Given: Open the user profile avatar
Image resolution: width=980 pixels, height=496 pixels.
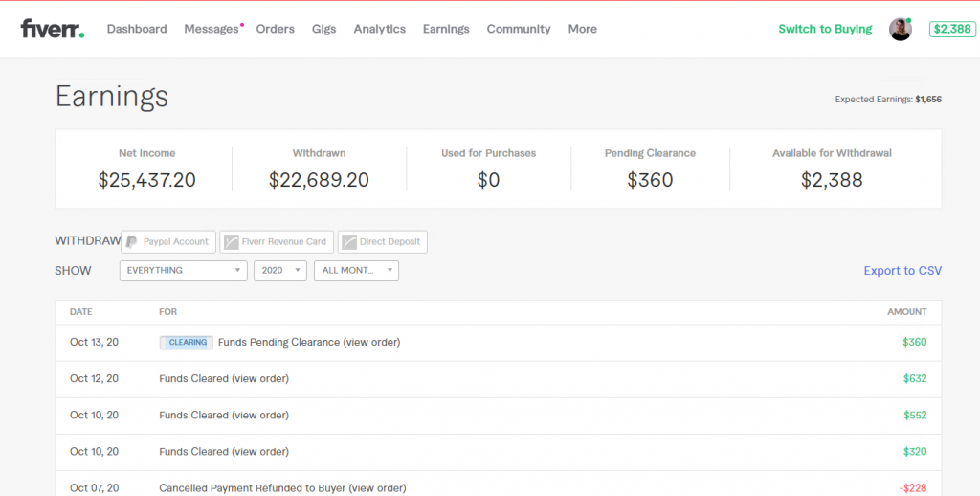Looking at the screenshot, I should point(900,29).
